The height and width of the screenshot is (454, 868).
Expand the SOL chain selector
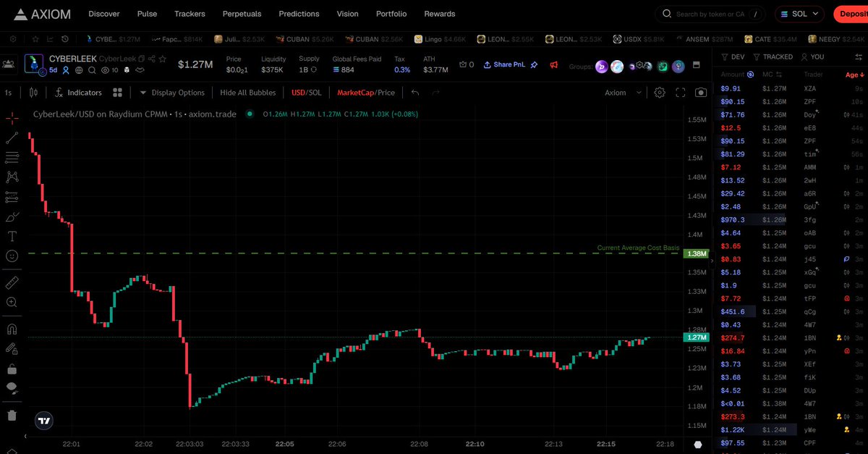(x=799, y=14)
